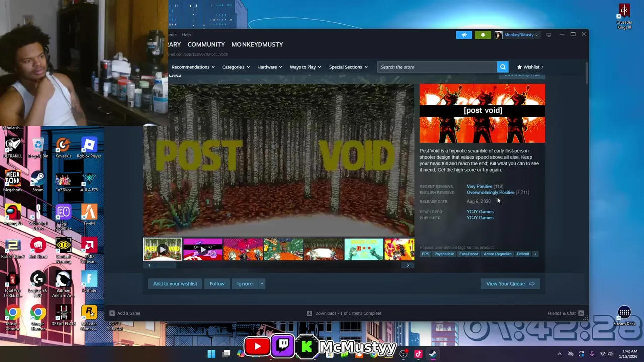Viewport: 644px width, 362px height.
Task: Expand the Ways to Play dropdown
Action: 305,67
